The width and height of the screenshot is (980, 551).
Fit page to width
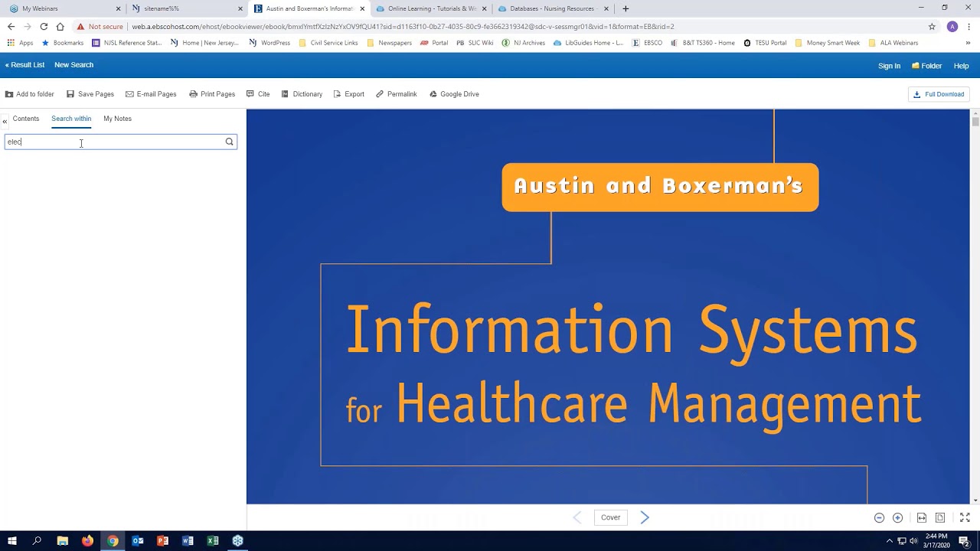pos(922,518)
